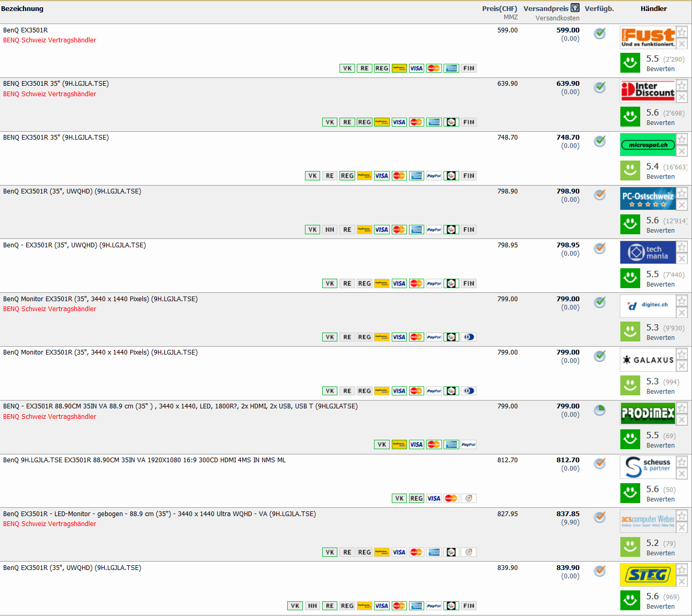Viewport: 692px width, 616px height.
Task: Open the Inter Discount dealer logo
Action: [x=648, y=91]
